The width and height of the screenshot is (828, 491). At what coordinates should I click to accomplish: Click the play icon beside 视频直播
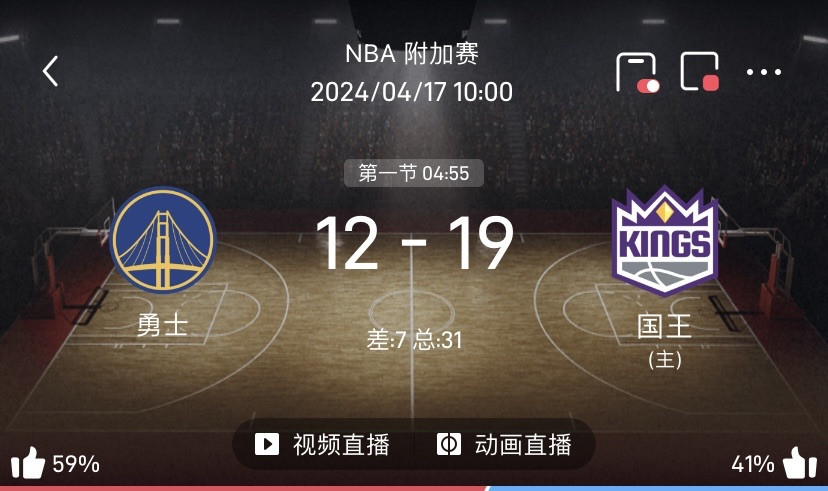coord(267,444)
